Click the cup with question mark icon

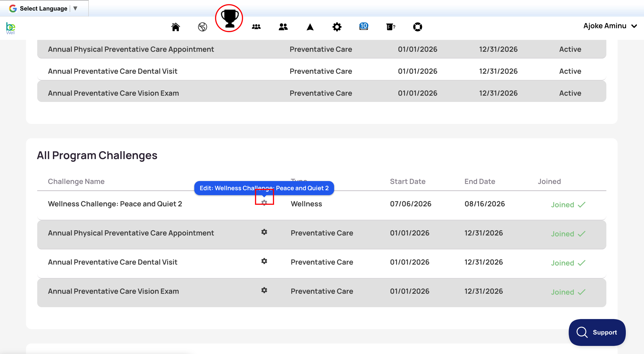pyautogui.click(x=391, y=27)
